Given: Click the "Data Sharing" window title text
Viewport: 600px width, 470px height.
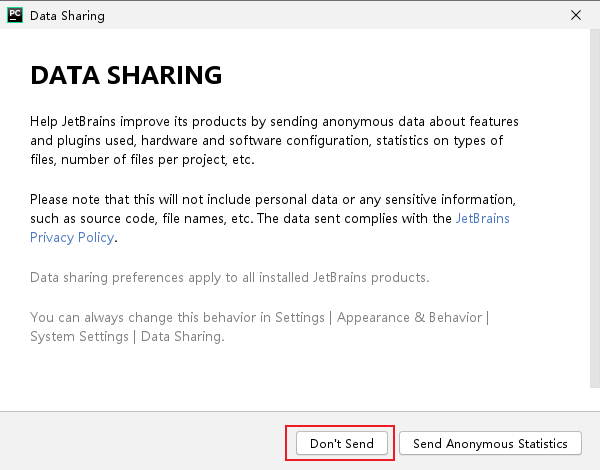Looking at the screenshot, I should pyautogui.click(x=67, y=16).
